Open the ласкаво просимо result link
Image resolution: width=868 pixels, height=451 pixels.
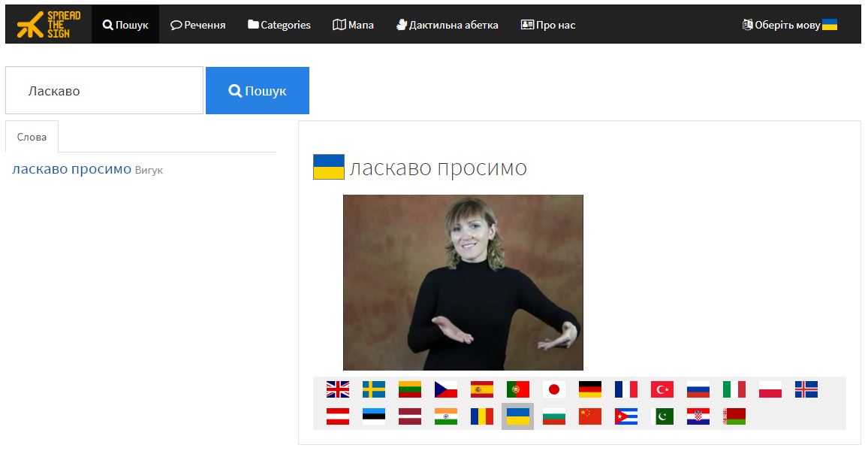[x=71, y=169]
